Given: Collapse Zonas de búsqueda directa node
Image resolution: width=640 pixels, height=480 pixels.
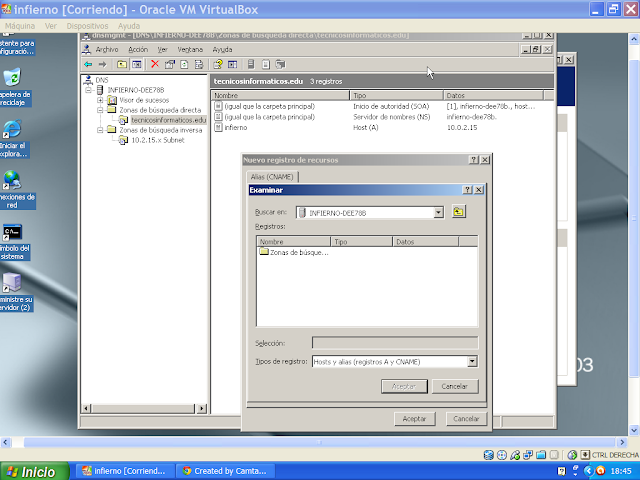Looking at the screenshot, I should (100, 110).
